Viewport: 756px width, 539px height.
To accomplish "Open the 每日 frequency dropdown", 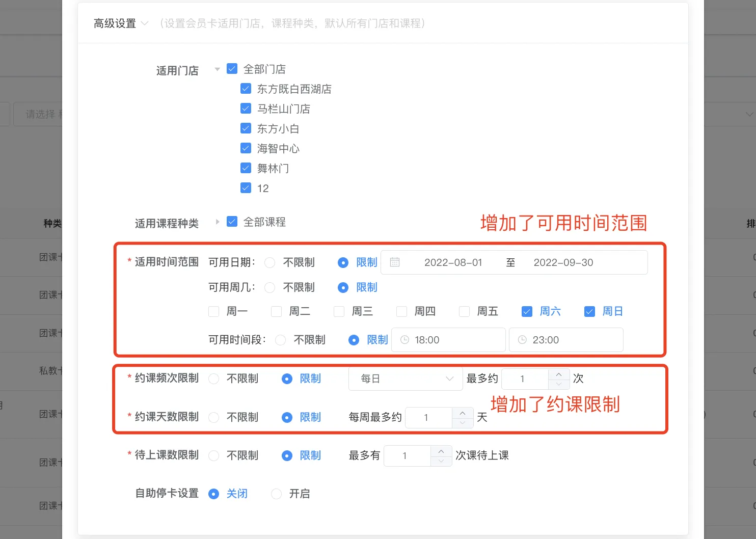I will point(405,379).
